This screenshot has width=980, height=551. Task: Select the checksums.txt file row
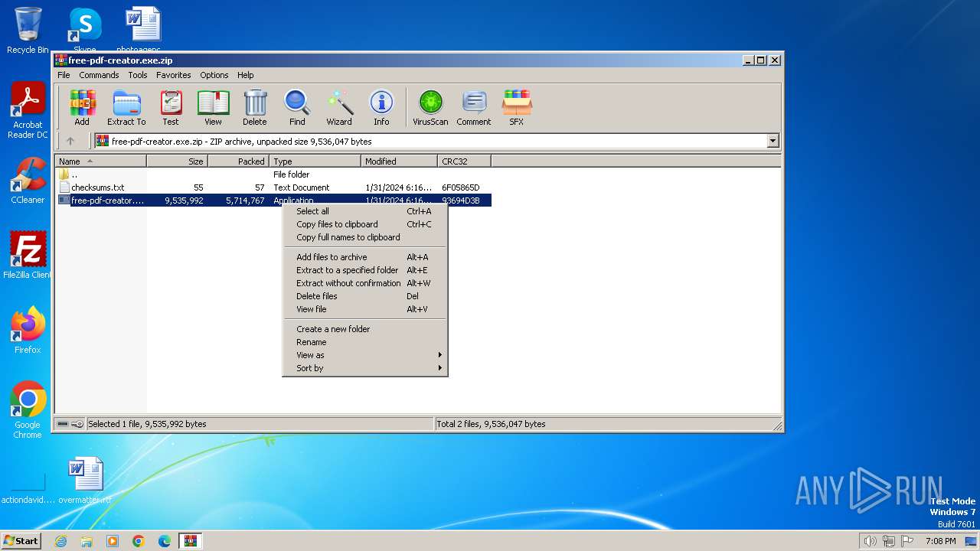click(x=273, y=187)
